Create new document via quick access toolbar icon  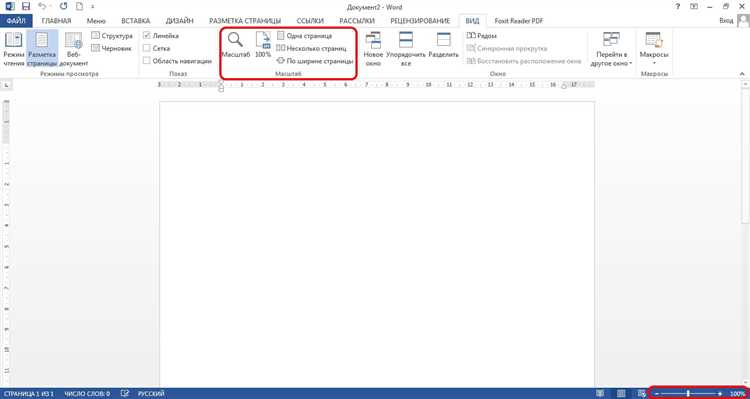[x=79, y=7]
